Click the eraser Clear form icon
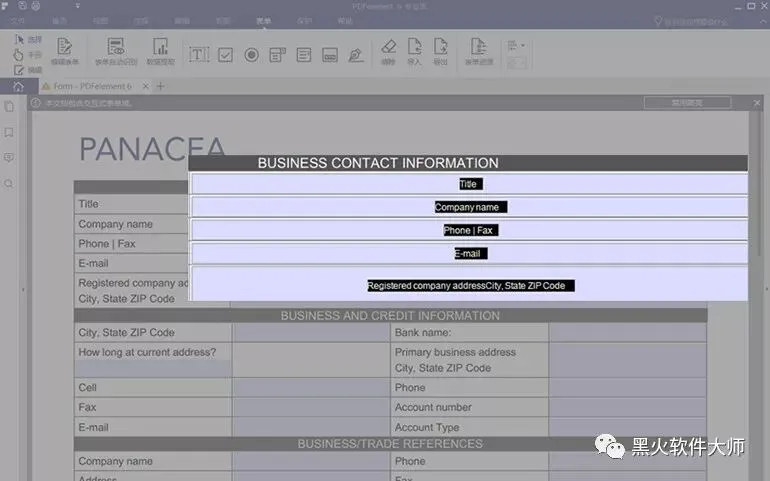The width and height of the screenshot is (770, 481). [x=388, y=52]
